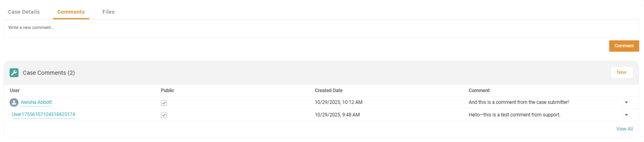Switch to the Files tab
This screenshot has height=142, width=644.
[108, 12]
